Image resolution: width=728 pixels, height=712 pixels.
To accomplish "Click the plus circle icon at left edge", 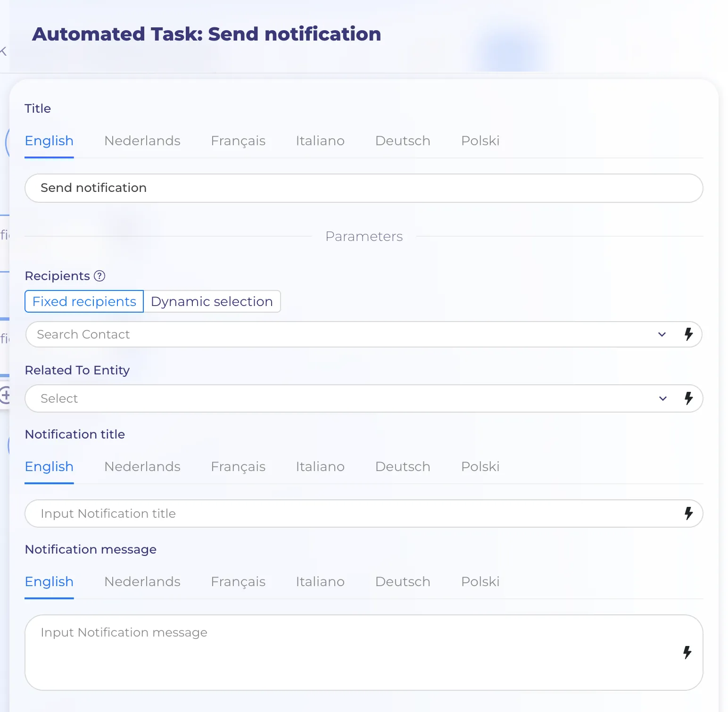I will (5, 395).
